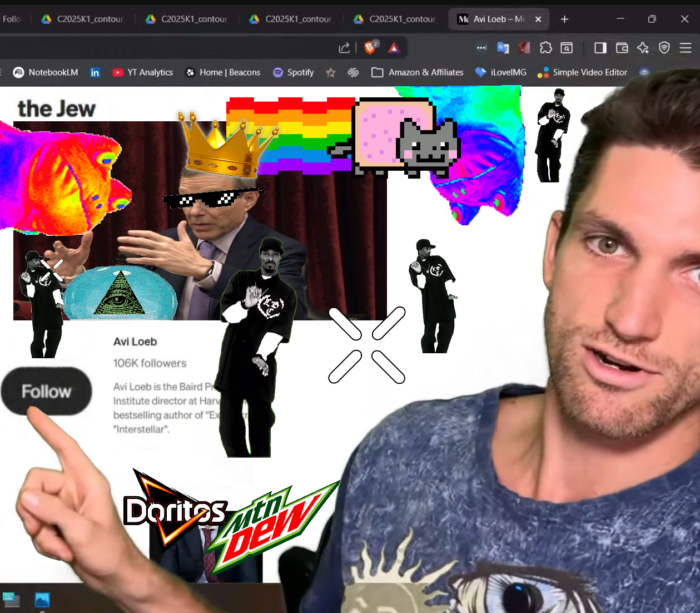This screenshot has width=700, height=613.
Task: Open Spotify bookmark
Action: click(294, 72)
